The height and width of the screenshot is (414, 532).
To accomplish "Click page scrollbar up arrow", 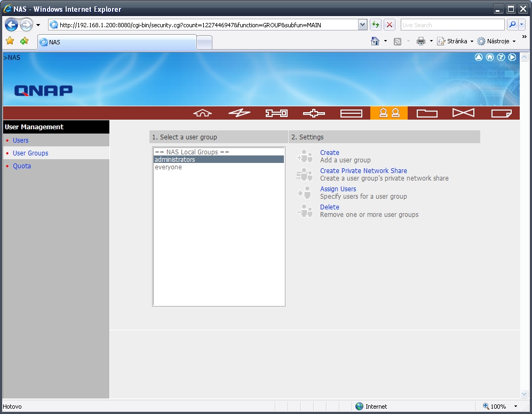I will pos(524,57).
